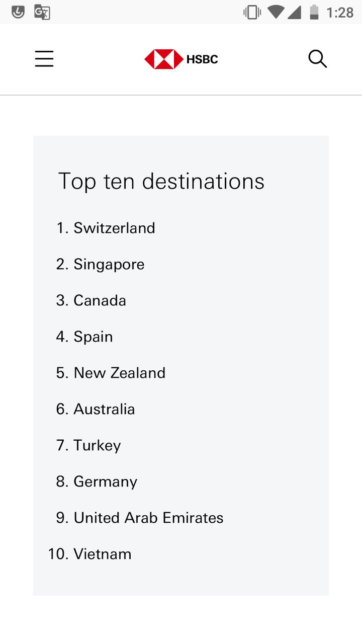Image resolution: width=362 pixels, height=644 pixels.
Task: Tap the Top ten destinations heading
Action: click(x=161, y=181)
